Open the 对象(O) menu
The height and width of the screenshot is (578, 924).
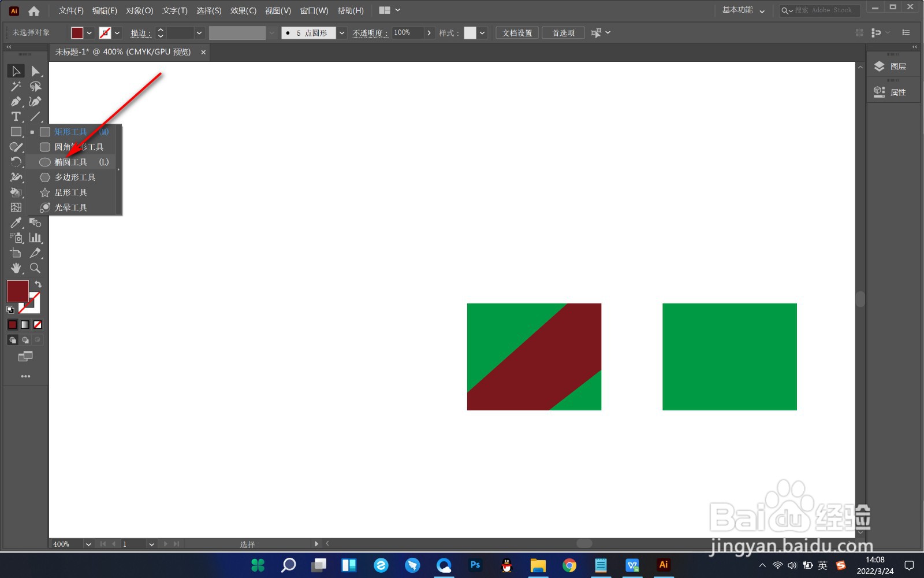(140, 10)
